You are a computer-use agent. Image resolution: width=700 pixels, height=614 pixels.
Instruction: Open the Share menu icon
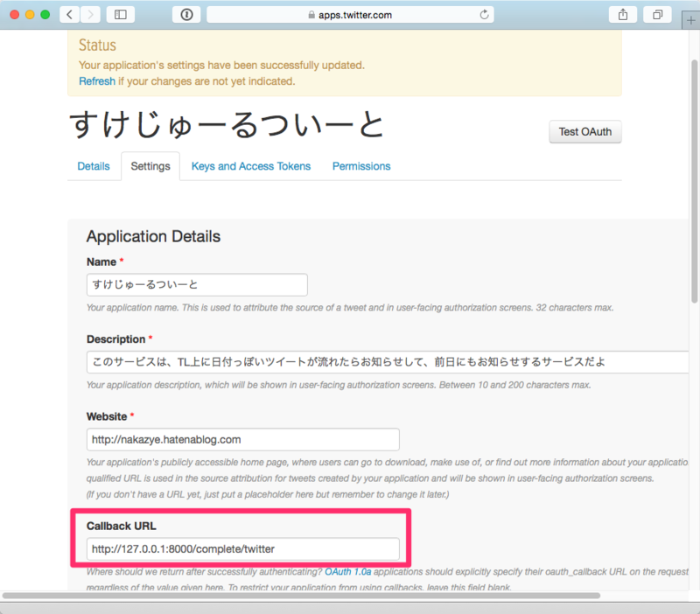623,15
